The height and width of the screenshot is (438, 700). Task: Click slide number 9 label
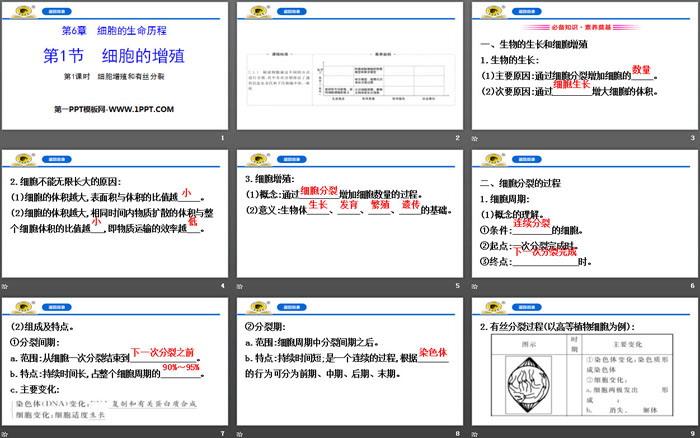(x=692, y=434)
